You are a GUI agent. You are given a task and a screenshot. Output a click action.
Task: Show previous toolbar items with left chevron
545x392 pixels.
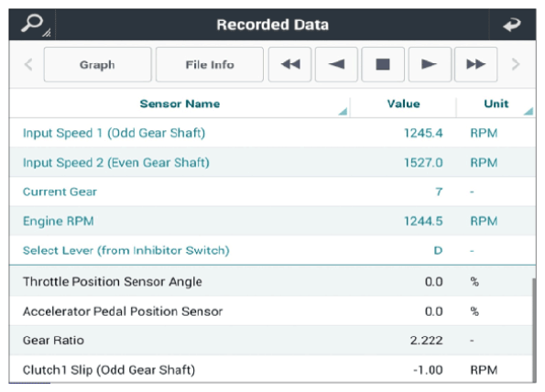(x=28, y=64)
